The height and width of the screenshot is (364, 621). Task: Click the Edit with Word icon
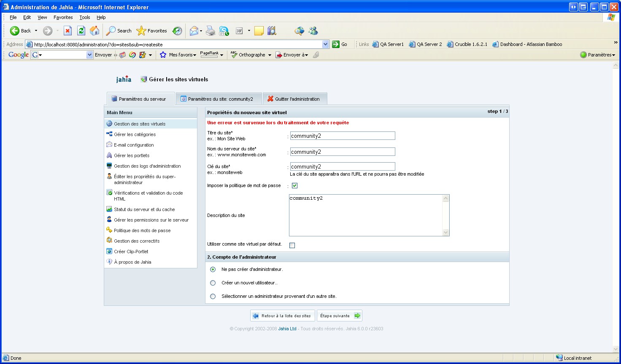point(239,31)
